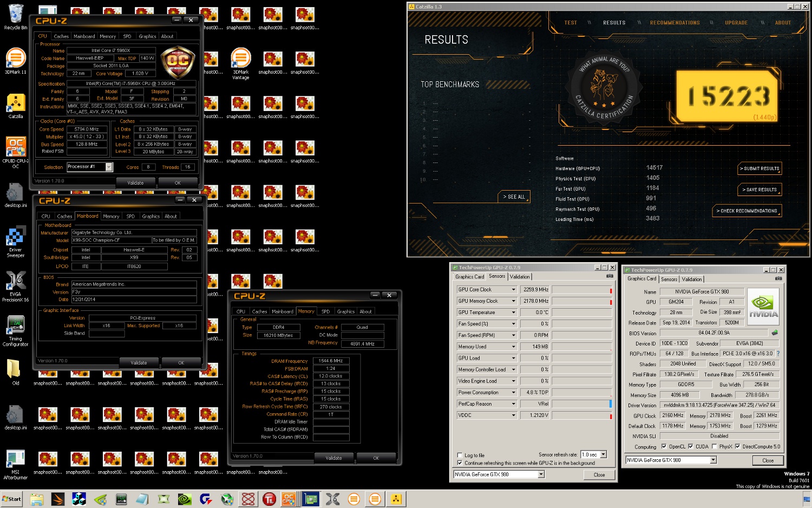The width and height of the screenshot is (812, 508).
Task: Open the Recycle Bin desktop icon
Action: click(16, 17)
